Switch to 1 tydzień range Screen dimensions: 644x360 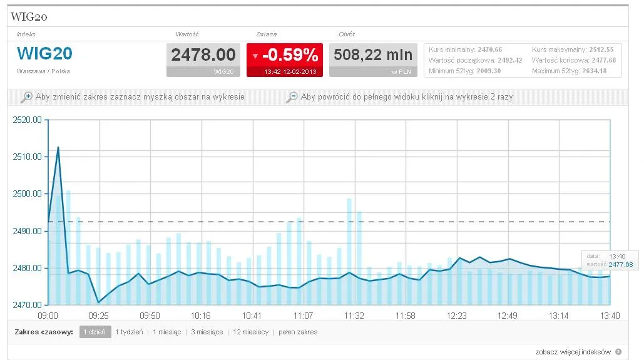click(x=129, y=332)
